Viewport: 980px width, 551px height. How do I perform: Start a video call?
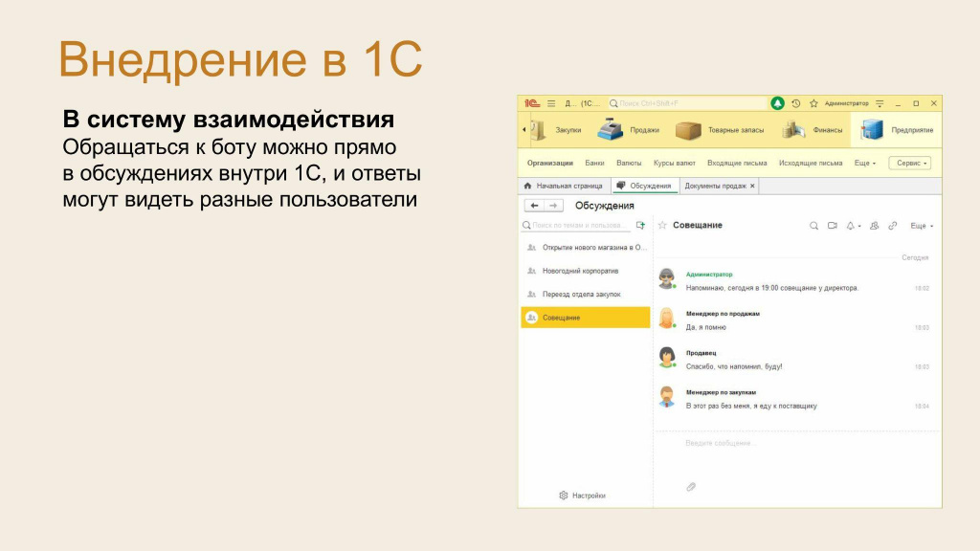(x=833, y=226)
